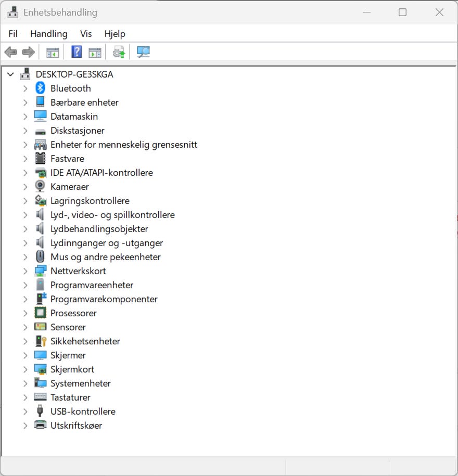The width and height of the screenshot is (458, 476).
Task: Select the Tastaturer label
Action: 70,397
